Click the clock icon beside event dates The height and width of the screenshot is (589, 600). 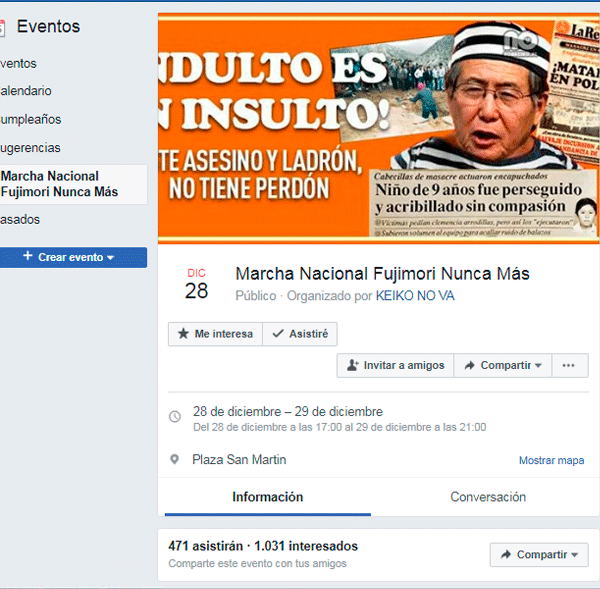(x=175, y=416)
